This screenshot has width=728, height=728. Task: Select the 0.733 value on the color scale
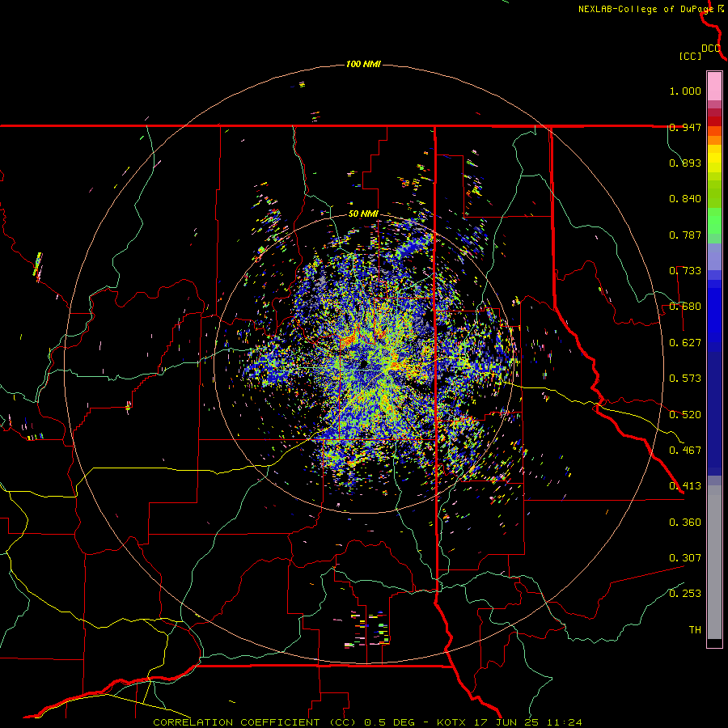685,271
